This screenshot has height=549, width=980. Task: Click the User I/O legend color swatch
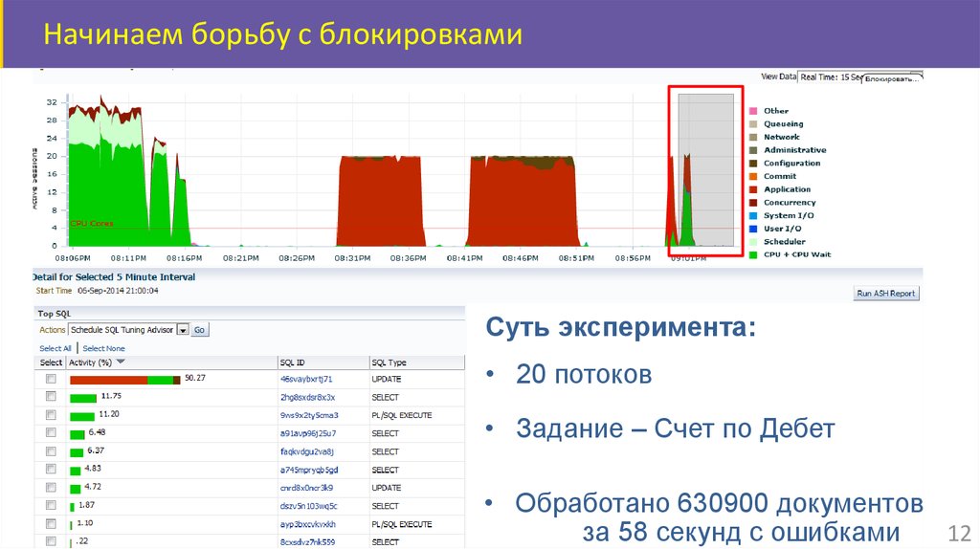coord(753,229)
